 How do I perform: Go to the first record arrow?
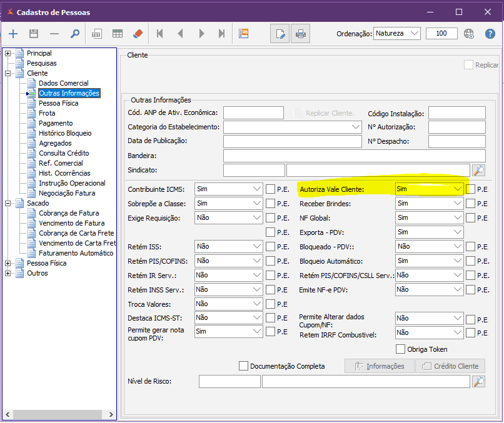tap(160, 34)
